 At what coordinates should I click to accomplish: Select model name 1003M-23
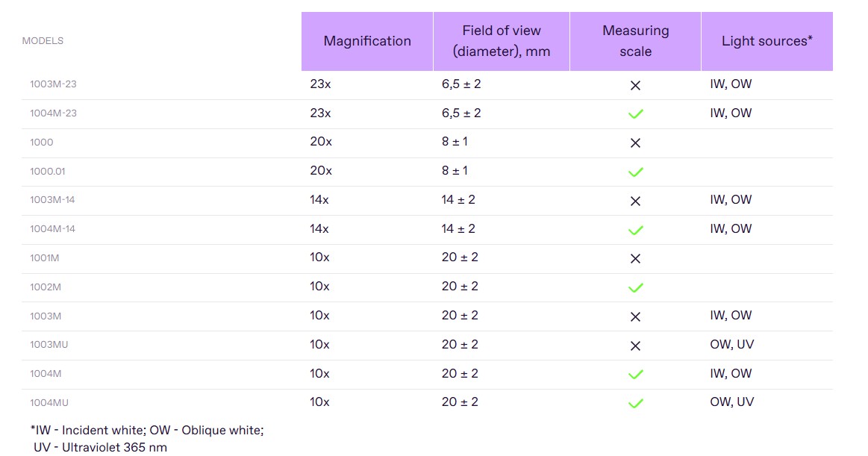(53, 84)
